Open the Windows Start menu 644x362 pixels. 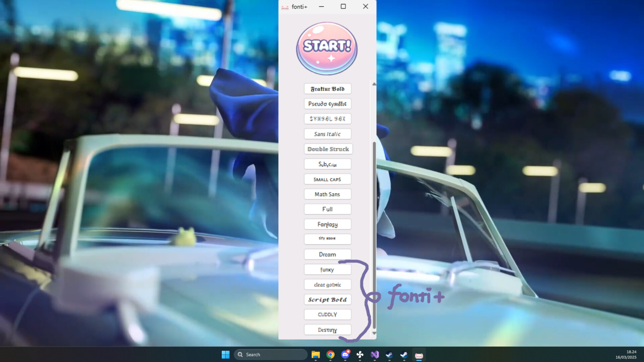(x=225, y=354)
